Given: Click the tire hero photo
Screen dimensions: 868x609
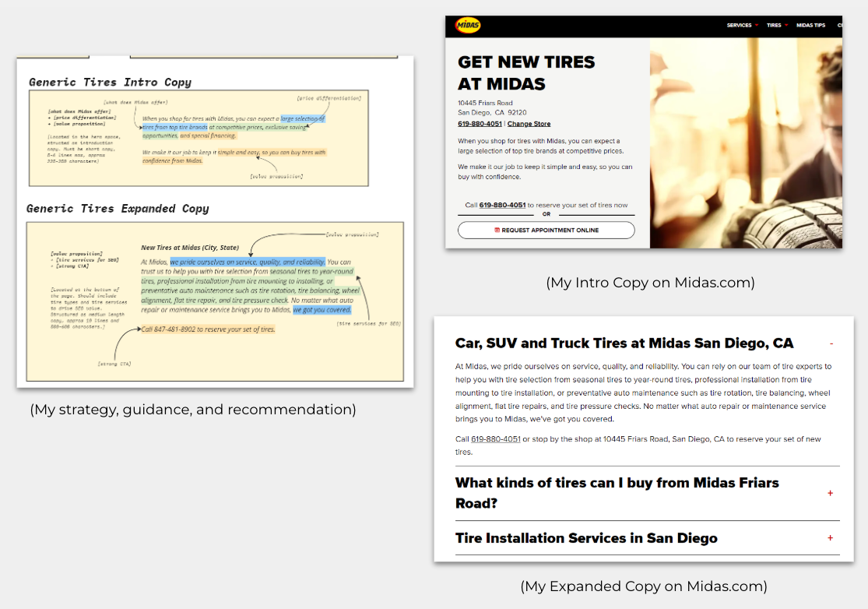Looking at the screenshot, I should point(746,143).
